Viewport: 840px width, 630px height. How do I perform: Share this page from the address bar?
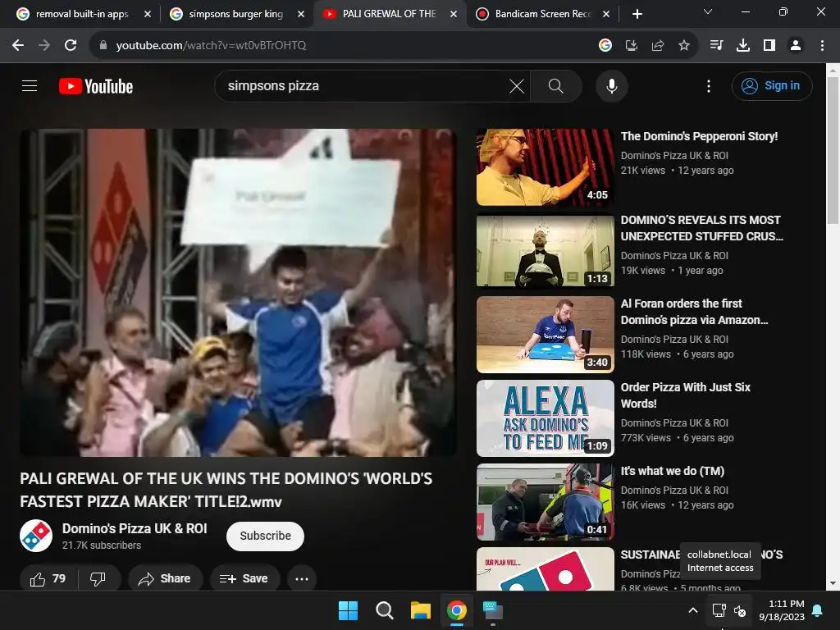[658, 46]
